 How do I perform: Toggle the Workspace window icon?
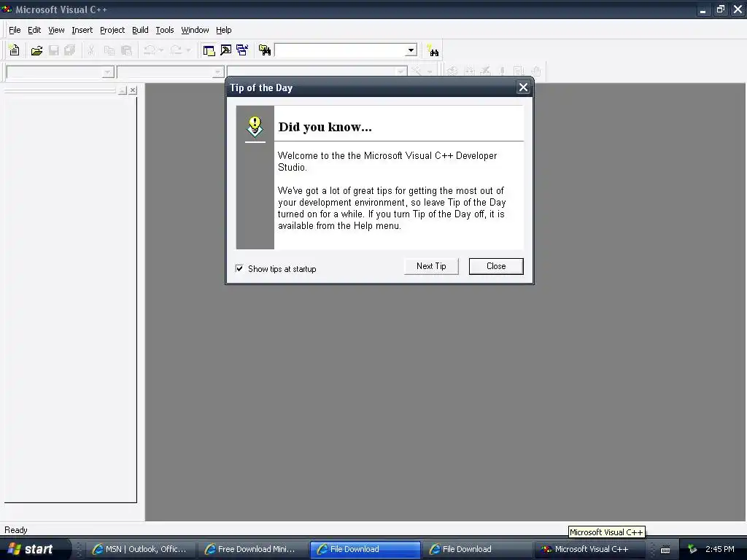point(209,50)
